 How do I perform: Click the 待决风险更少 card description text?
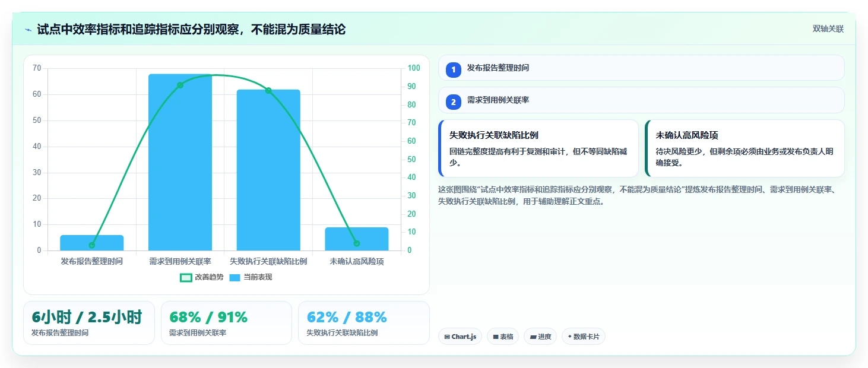tap(745, 157)
